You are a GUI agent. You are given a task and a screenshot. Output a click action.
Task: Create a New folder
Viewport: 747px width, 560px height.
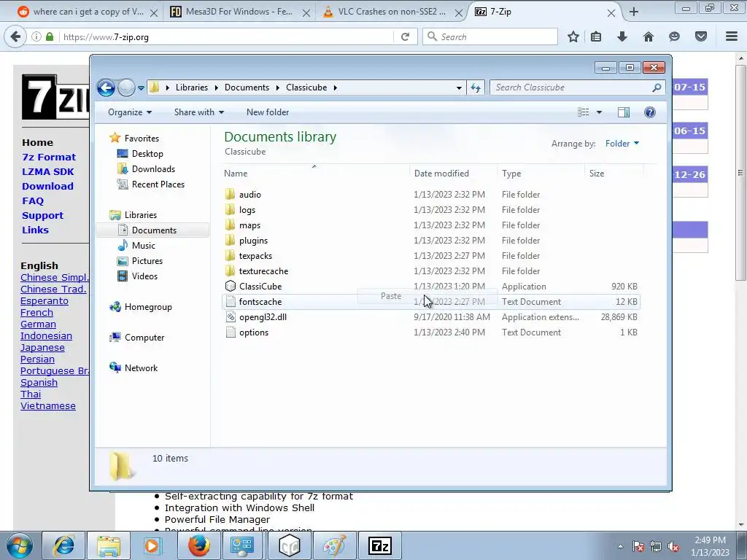(267, 112)
